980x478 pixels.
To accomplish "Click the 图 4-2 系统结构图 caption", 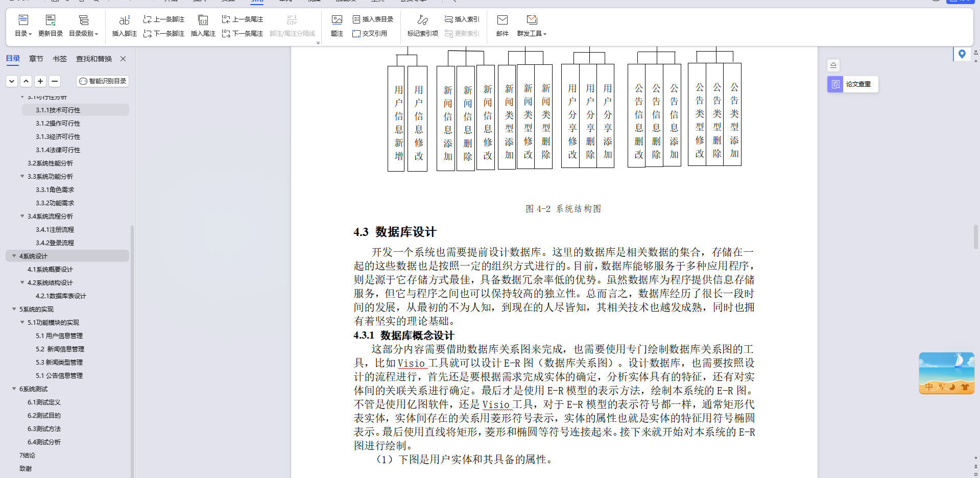I will 563,209.
